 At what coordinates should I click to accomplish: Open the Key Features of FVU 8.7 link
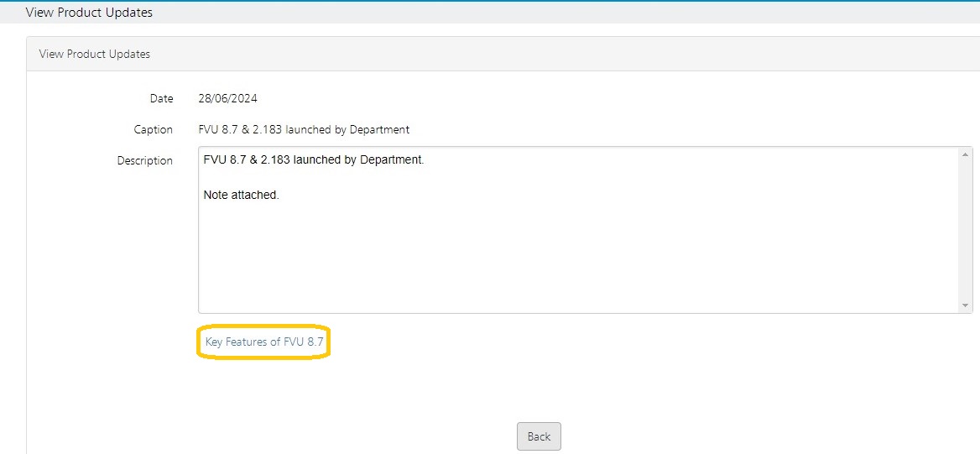point(263,342)
